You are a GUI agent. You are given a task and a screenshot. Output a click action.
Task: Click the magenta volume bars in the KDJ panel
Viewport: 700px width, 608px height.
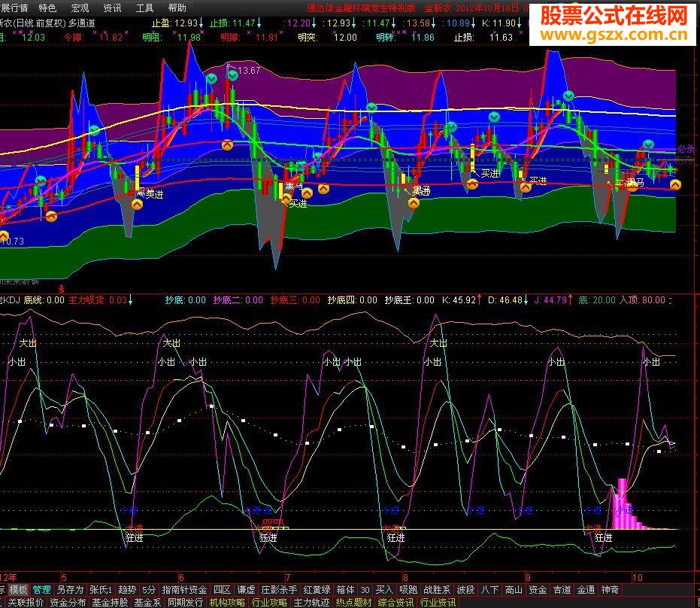[629, 505]
